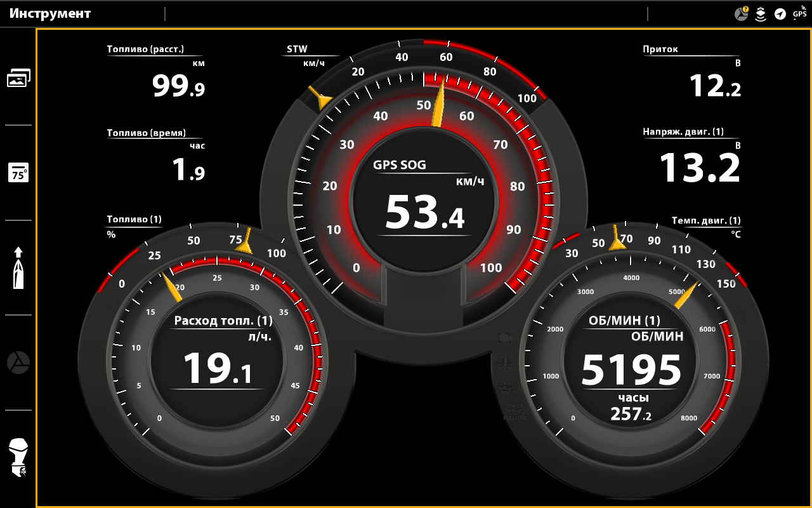Viewport: 812px width, 508px height.
Task: Tap the ОБ/МИН 5195 tachometer display
Action: tap(631, 368)
